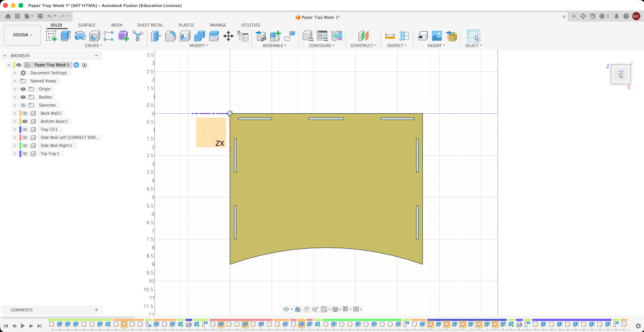Activate the Move/Copy tool

coord(228,36)
